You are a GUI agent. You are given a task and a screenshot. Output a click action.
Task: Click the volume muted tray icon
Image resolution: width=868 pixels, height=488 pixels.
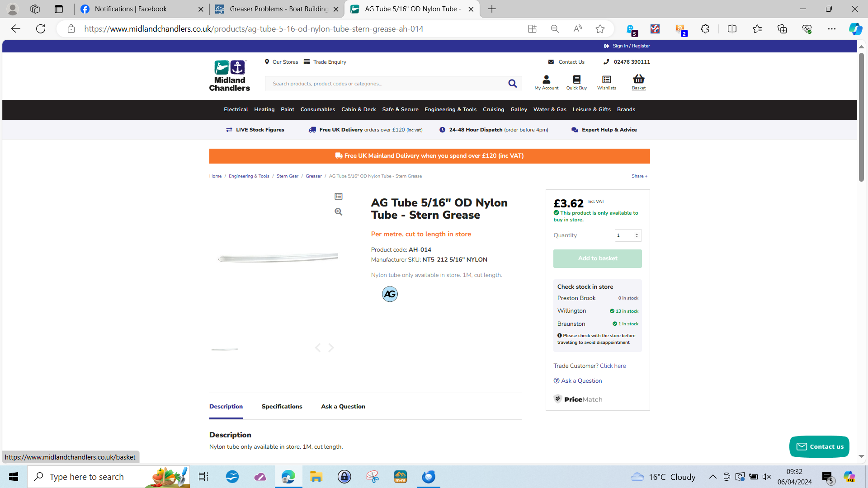click(767, 477)
